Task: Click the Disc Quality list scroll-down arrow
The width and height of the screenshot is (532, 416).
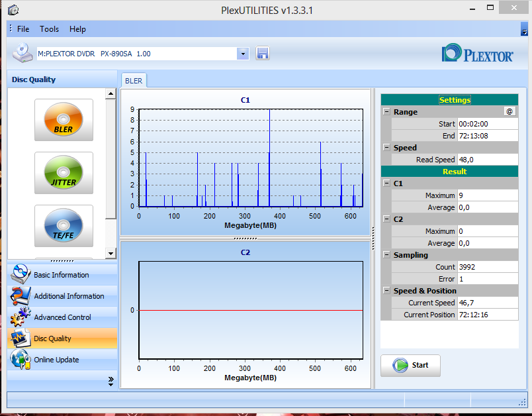Action: [111, 253]
